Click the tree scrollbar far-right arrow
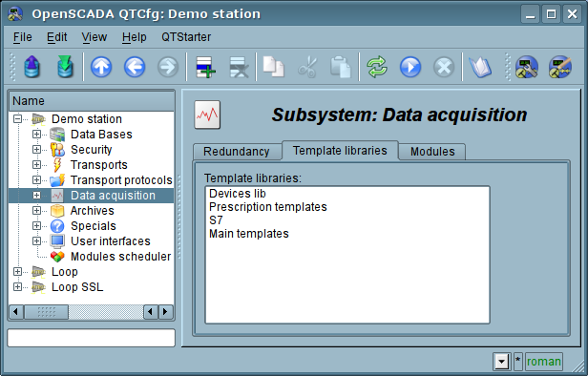This screenshot has height=376, width=588. pos(165,312)
